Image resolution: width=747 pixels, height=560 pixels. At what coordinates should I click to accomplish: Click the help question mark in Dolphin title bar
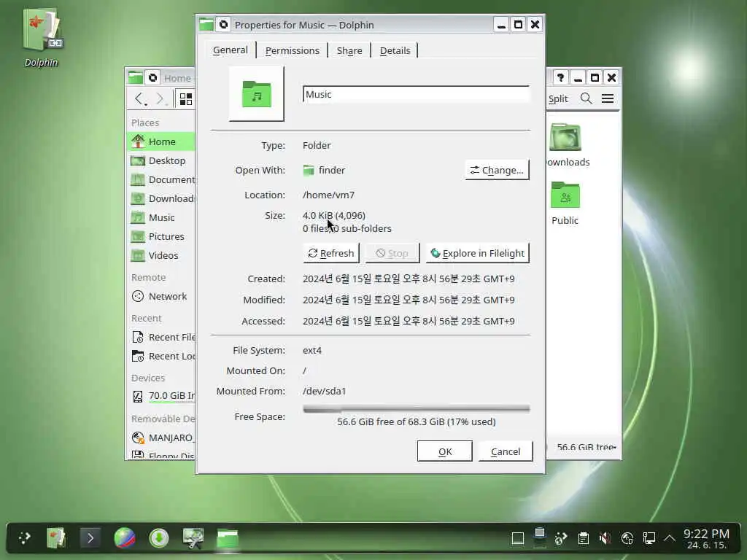click(561, 77)
